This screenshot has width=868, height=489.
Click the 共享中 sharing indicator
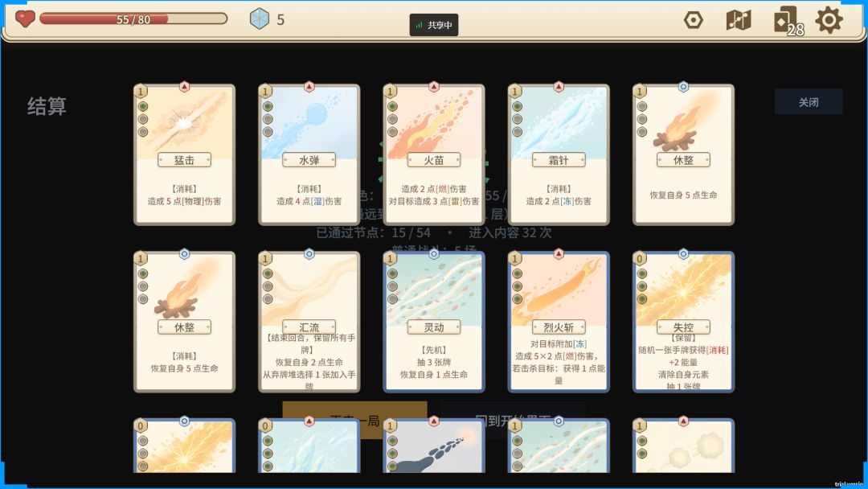coord(434,25)
